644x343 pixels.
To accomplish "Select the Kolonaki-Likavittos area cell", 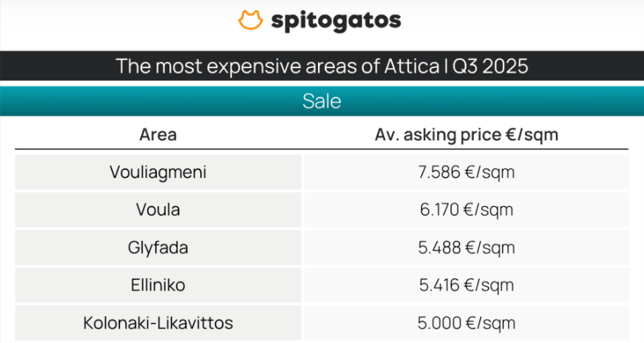I will [157, 323].
